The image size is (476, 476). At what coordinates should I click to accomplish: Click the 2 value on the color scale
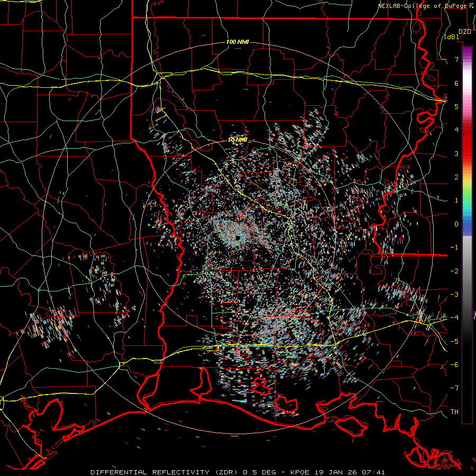(456, 177)
